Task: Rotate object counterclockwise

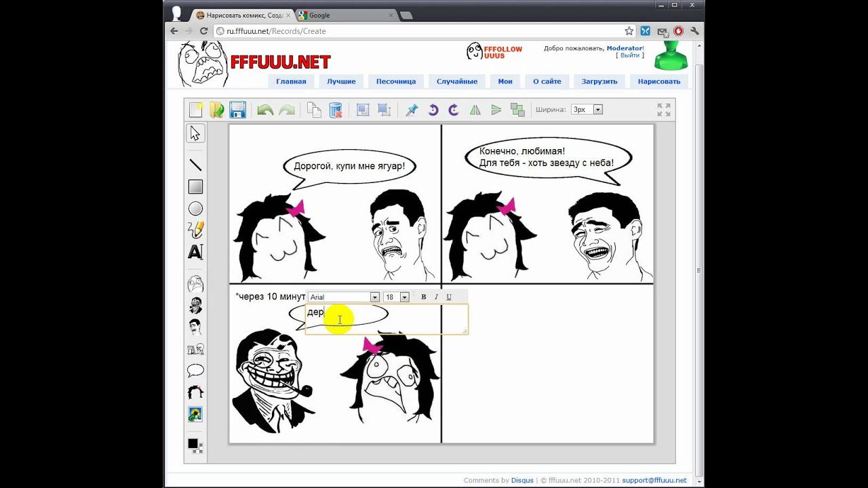Action: click(433, 110)
